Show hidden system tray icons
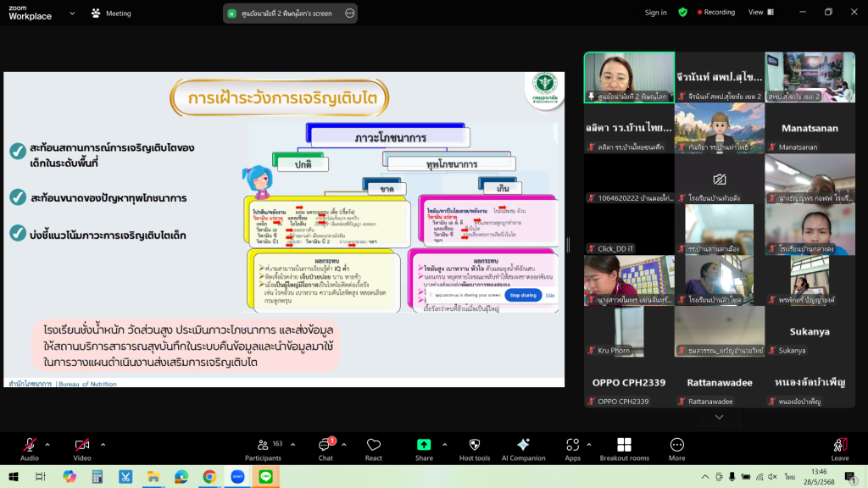Image resolution: width=868 pixels, height=488 pixels. click(x=704, y=476)
